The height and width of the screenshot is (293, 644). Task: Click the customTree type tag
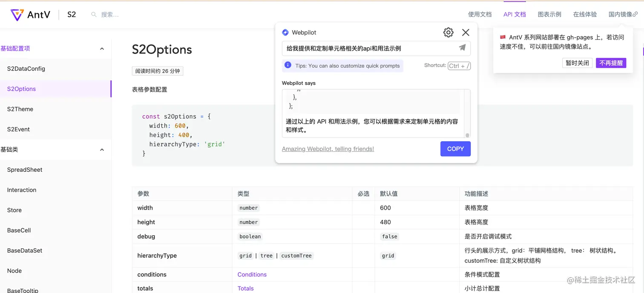tap(296, 256)
